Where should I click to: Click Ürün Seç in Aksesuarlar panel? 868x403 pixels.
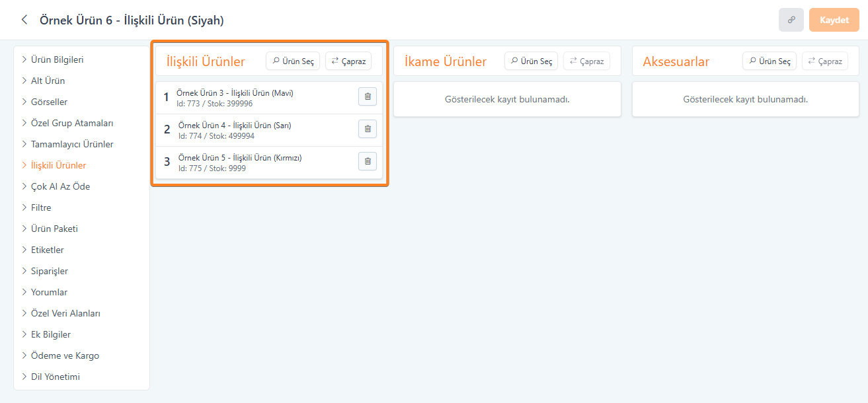[769, 61]
